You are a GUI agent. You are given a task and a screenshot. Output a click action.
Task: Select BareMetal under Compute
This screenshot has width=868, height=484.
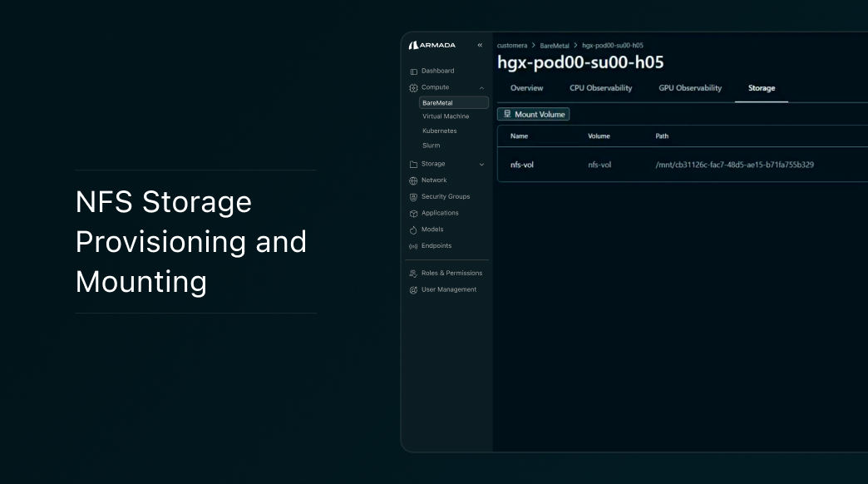point(453,102)
